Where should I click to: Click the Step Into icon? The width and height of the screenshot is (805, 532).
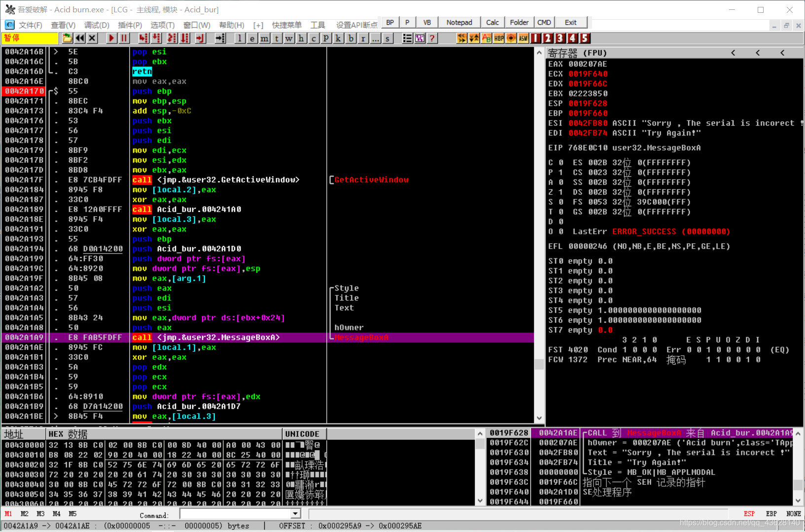tap(143, 38)
